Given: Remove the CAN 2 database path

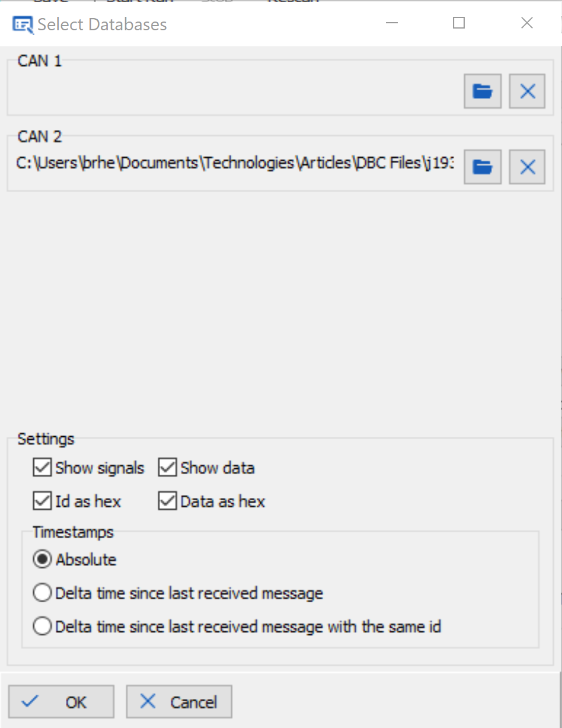Looking at the screenshot, I should pyautogui.click(x=527, y=167).
